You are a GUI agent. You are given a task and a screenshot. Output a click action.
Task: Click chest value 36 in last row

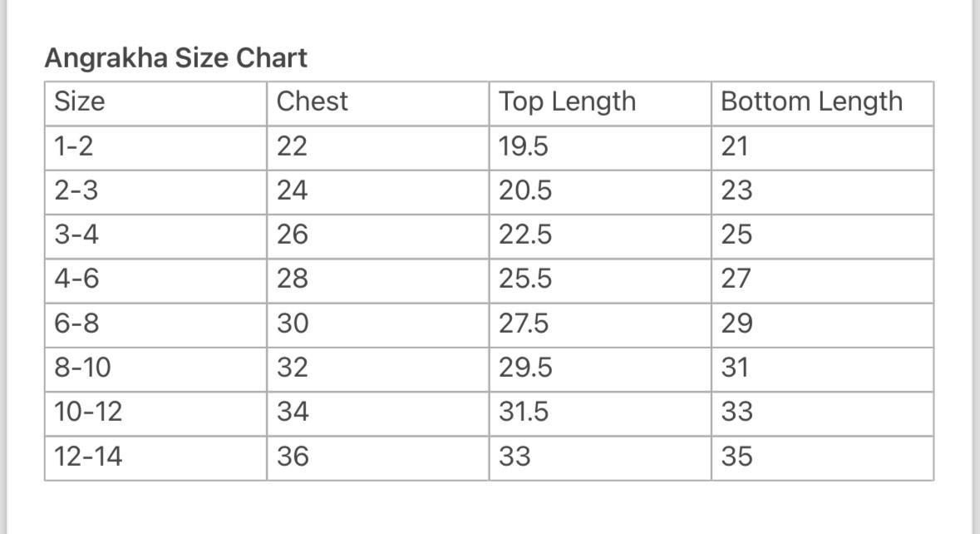coord(293,457)
